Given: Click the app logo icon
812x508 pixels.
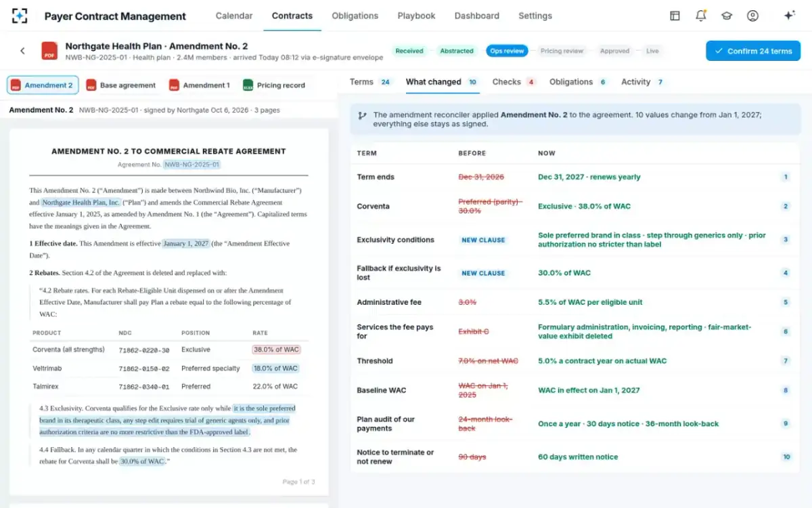Looking at the screenshot, I should coord(20,16).
